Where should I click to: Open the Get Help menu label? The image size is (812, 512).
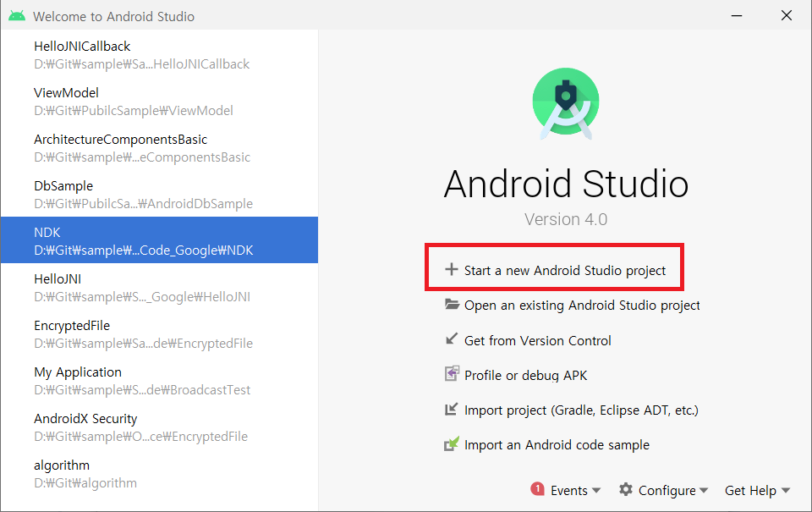click(x=750, y=490)
